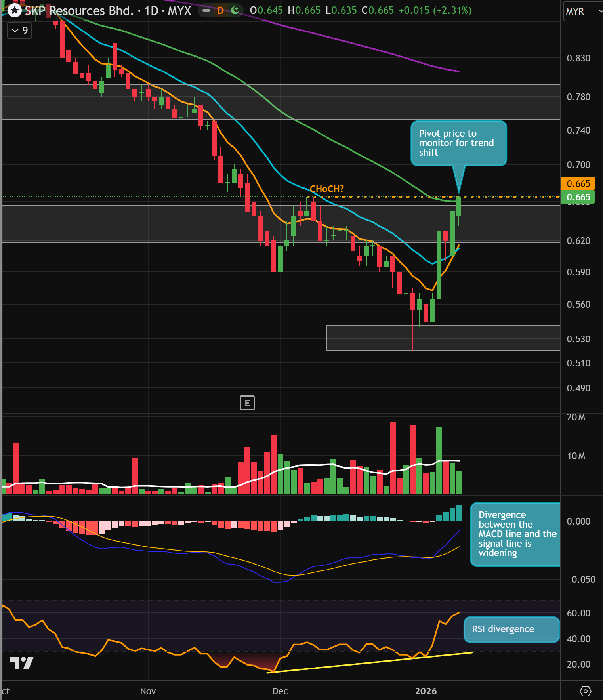Click the 1D interval label in title
The height and width of the screenshot is (700, 603).
151,11
